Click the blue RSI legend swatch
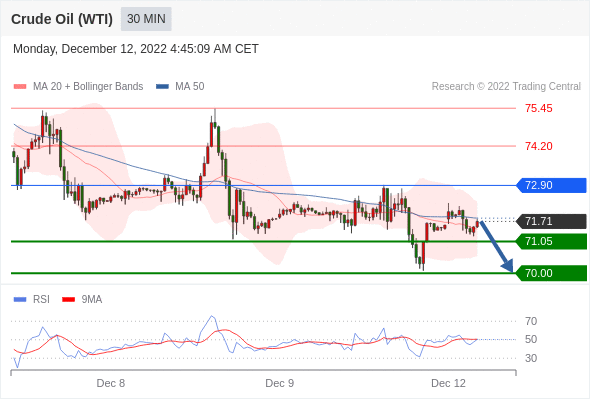The width and height of the screenshot is (590, 400). pyautogui.click(x=20, y=300)
